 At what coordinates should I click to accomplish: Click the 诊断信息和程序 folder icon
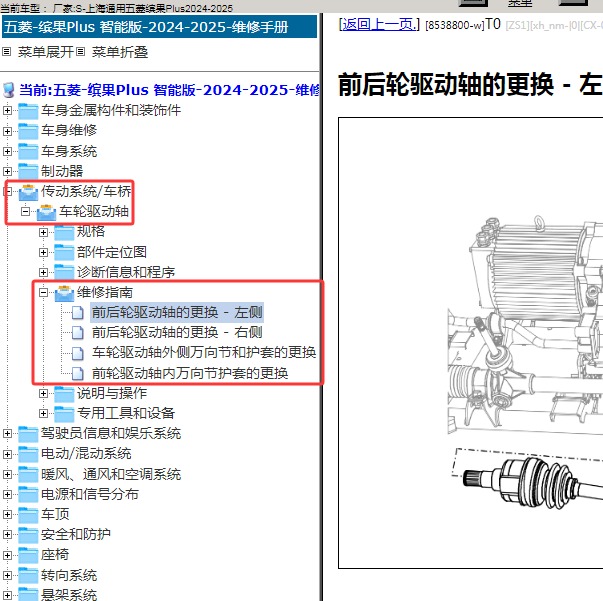click(x=64, y=272)
